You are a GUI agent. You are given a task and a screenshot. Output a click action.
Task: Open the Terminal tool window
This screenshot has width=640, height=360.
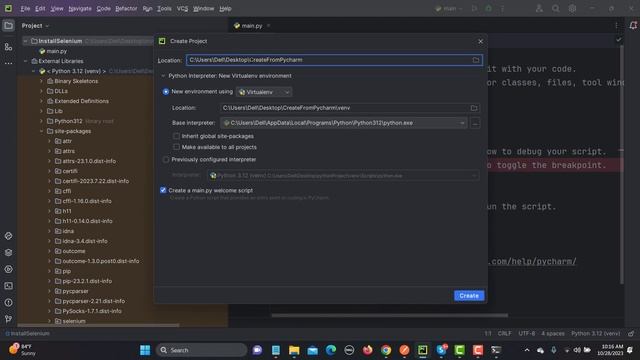[8, 286]
